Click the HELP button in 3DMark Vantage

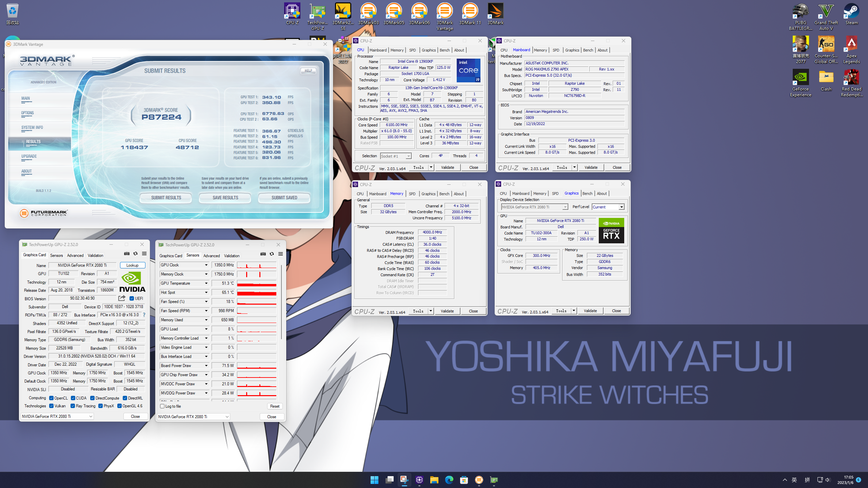308,71
